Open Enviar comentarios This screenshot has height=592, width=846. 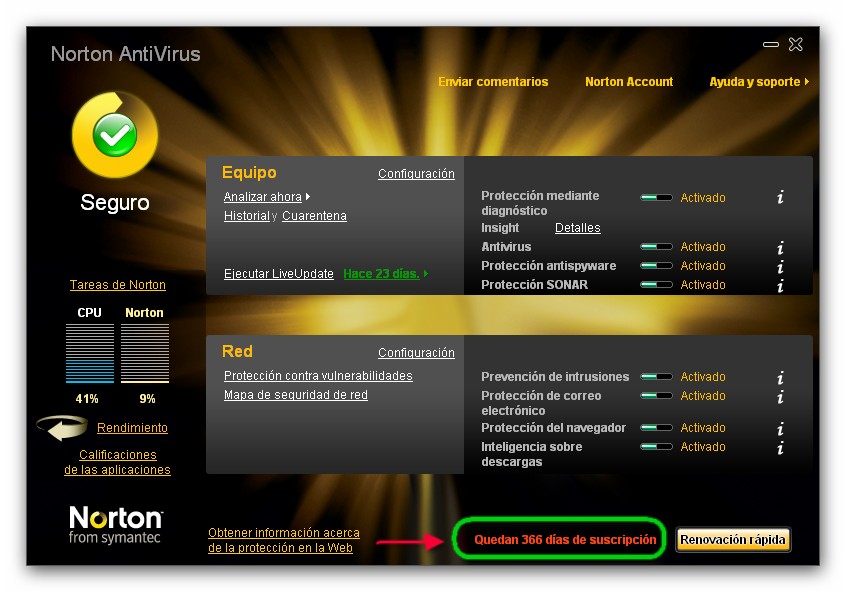(x=493, y=82)
